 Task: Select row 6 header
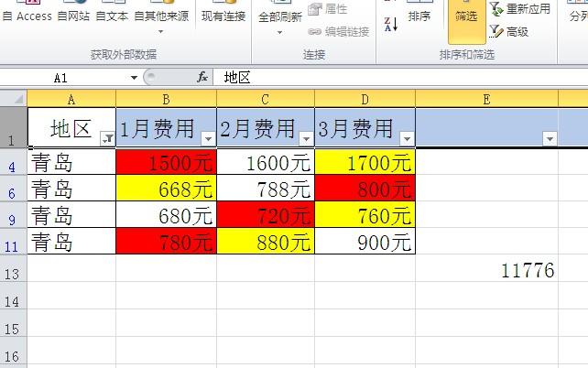[13, 189]
